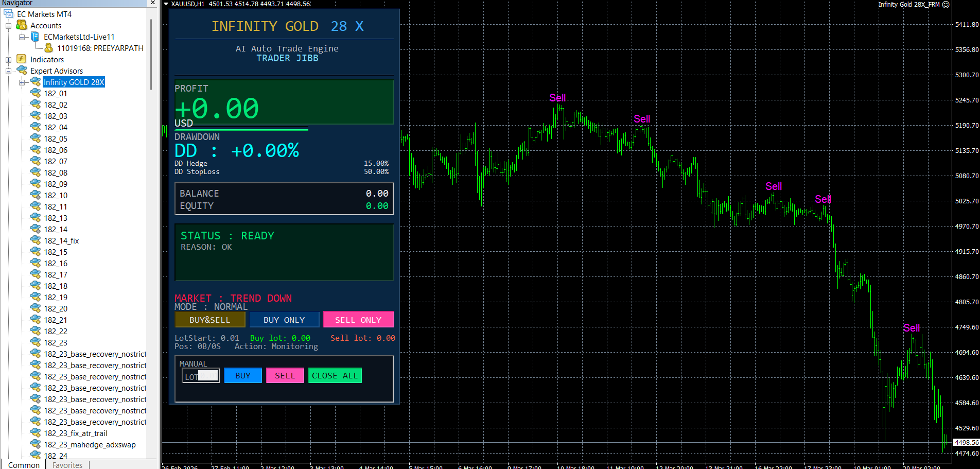Click the Infinity GOLD 28X advisor icon
Image resolution: width=980 pixels, height=469 pixels.
[36, 82]
